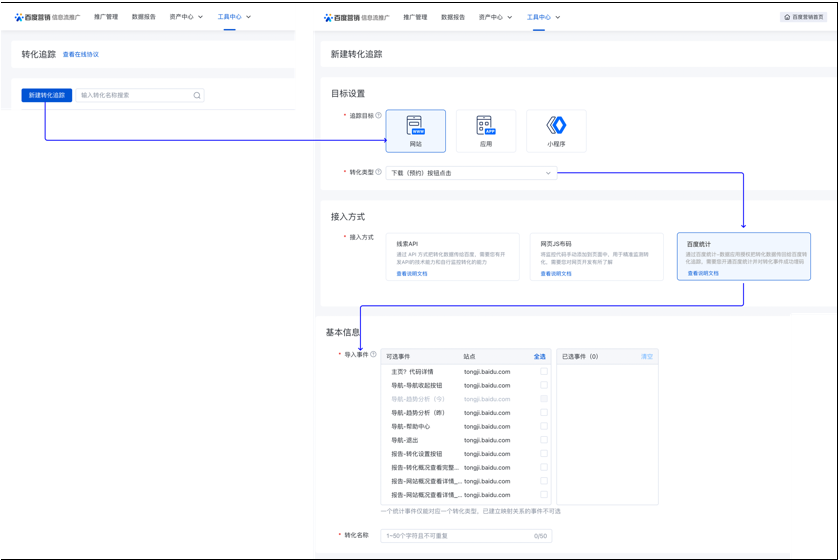Click the help icon next to 转化类型
Viewport: 839px width, 560px height.
(x=378, y=172)
